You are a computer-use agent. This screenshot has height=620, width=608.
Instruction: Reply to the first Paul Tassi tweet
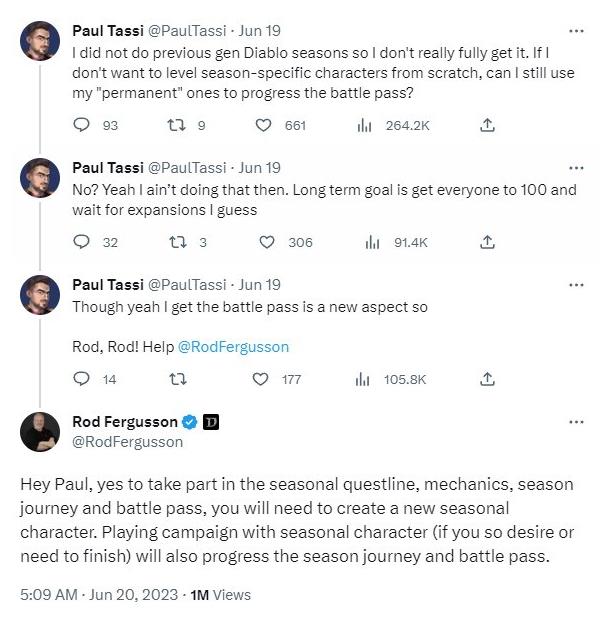coord(82,125)
